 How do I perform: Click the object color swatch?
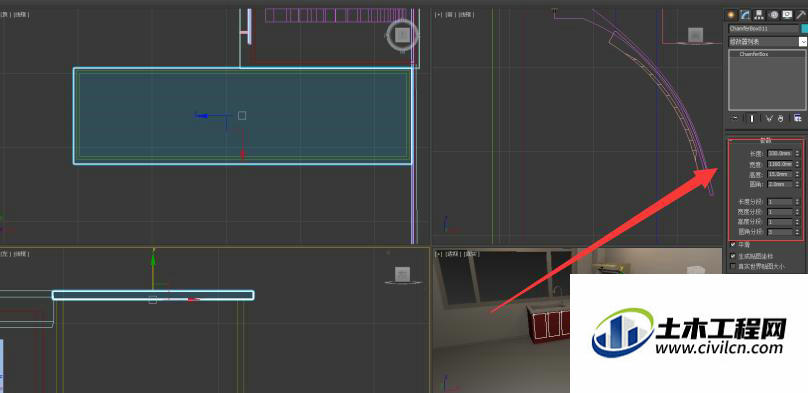[804, 29]
